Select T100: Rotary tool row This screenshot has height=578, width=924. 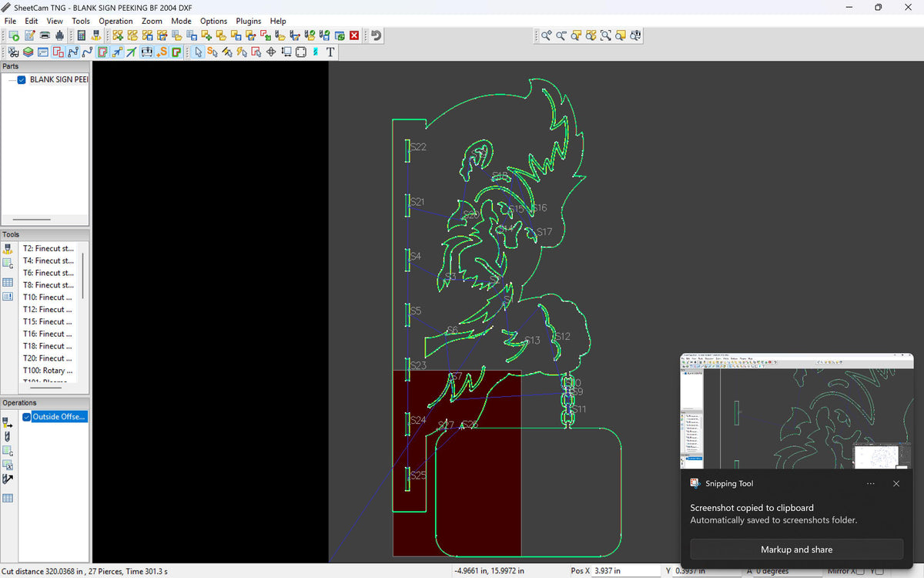(49, 371)
